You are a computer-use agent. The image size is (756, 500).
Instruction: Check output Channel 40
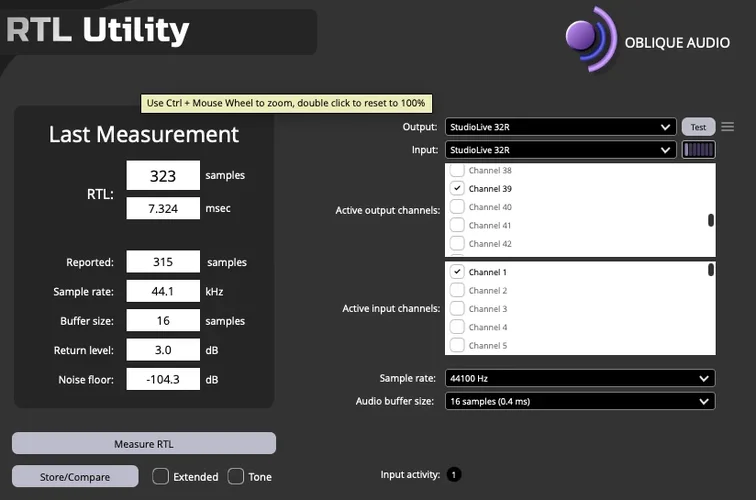coord(457,206)
